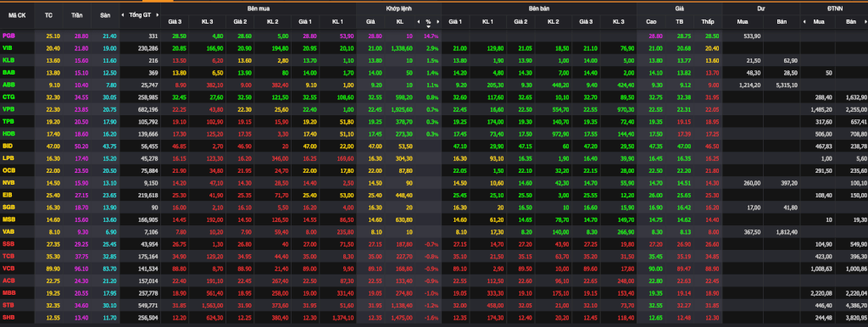868x327 pixels.
Task: Click VPB's total value 682,196
Action: click(148, 109)
